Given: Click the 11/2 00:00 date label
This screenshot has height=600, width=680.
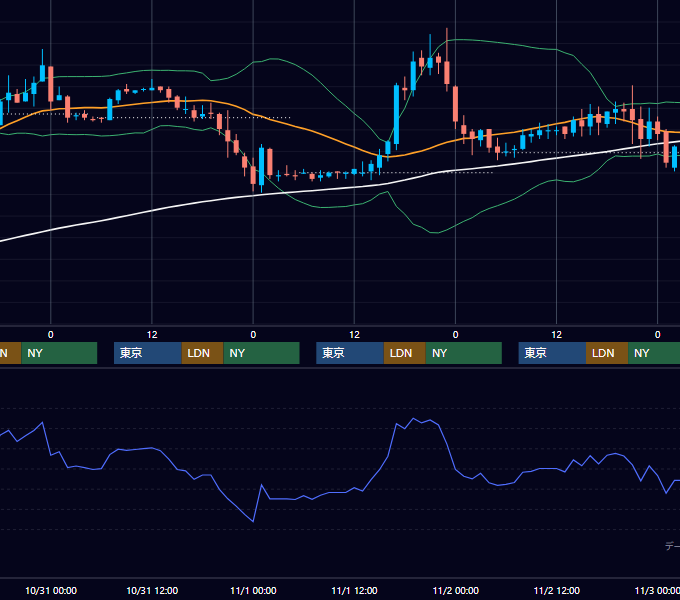Looking at the screenshot, I should pyautogui.click(x=455, y=590).
